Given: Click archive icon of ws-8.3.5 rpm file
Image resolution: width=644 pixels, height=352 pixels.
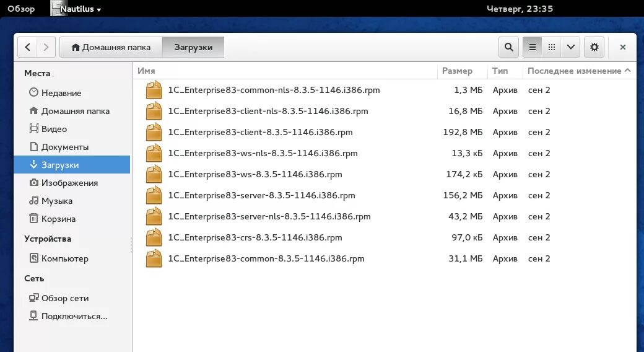Looking at the screenshot, I should pyautogui.click(x=154, y=174).
